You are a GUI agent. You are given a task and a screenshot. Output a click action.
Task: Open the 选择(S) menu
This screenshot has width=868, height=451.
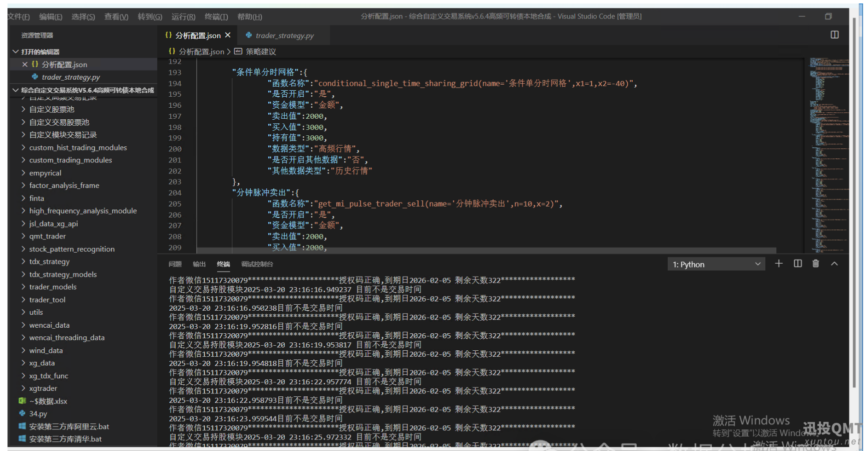83,17
